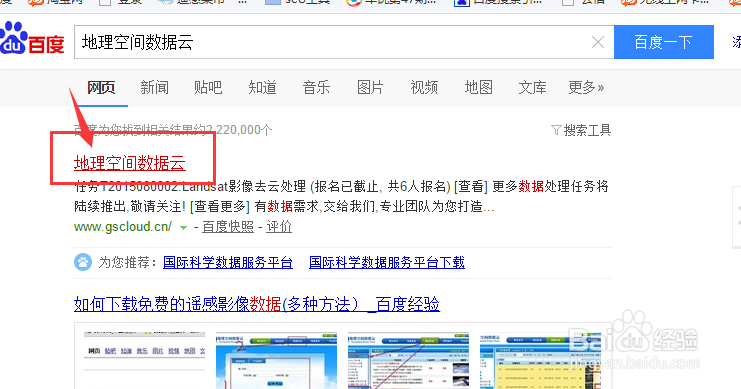
Task: Switch to the 地图 tab
Action: pos(478,87)
